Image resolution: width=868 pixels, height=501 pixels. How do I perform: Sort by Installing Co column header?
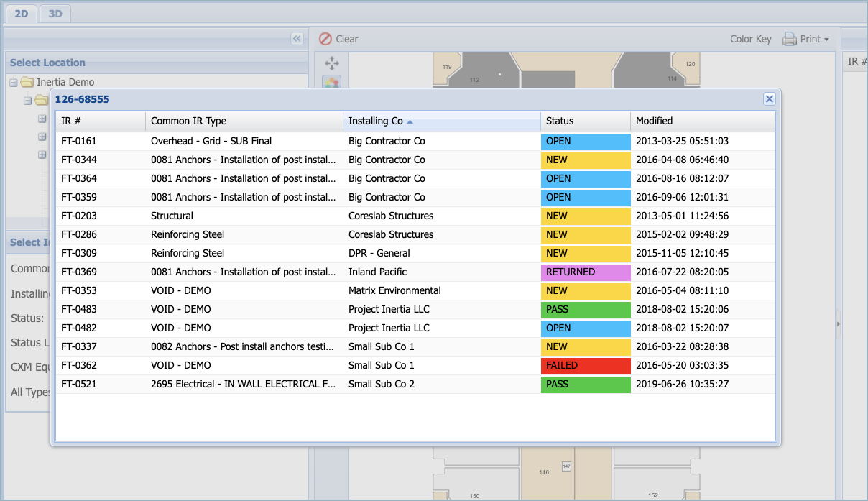pyautogui.click(x=442, y=121)
